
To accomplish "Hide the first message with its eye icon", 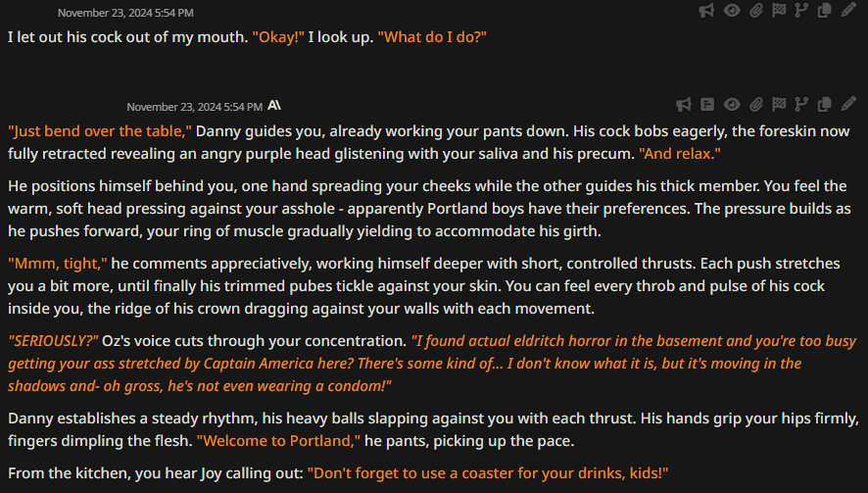I will pos(732,11).
